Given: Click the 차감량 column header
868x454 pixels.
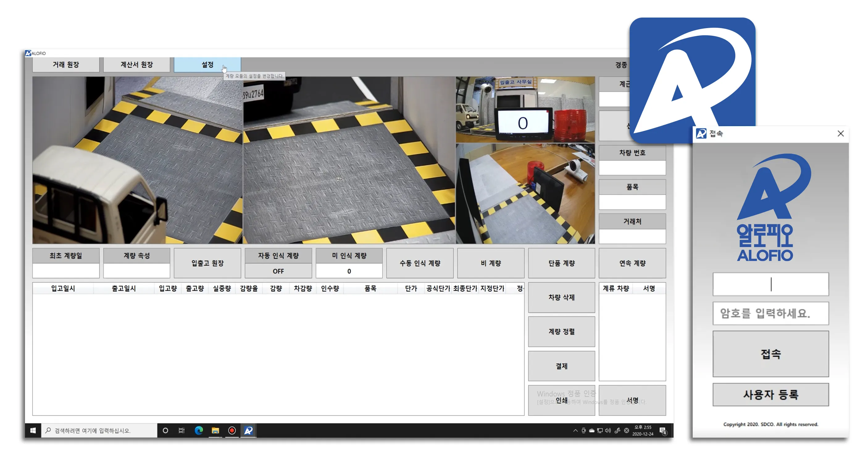Looking at the screenshot, I should pyautogui.click(x=303, y=289).
